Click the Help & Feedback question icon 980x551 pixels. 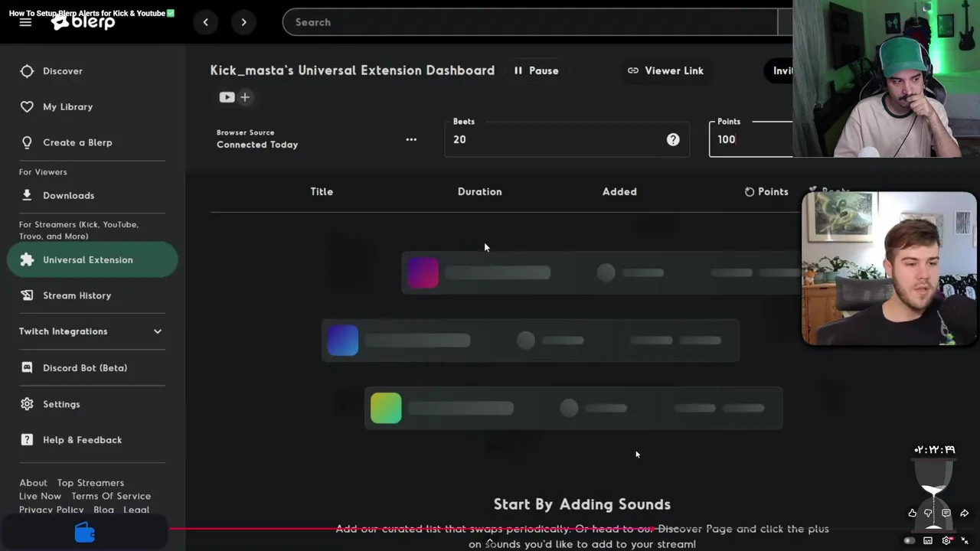[27, 440]
